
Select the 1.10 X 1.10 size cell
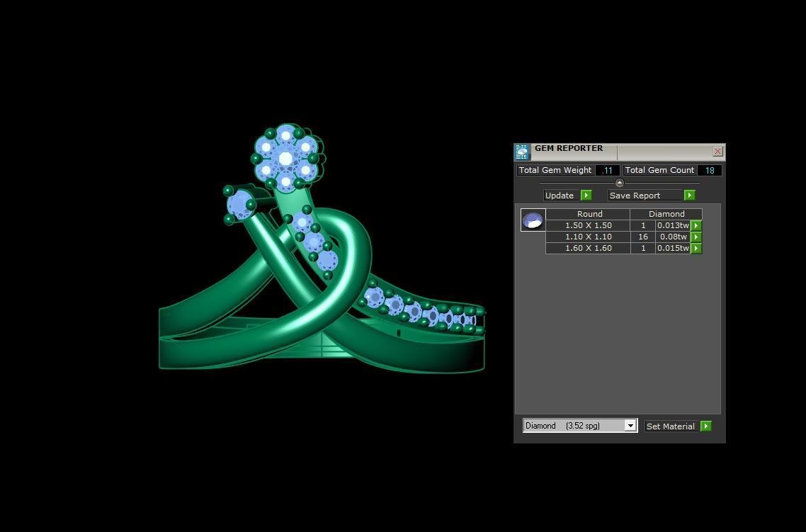[x=588, y=237]
